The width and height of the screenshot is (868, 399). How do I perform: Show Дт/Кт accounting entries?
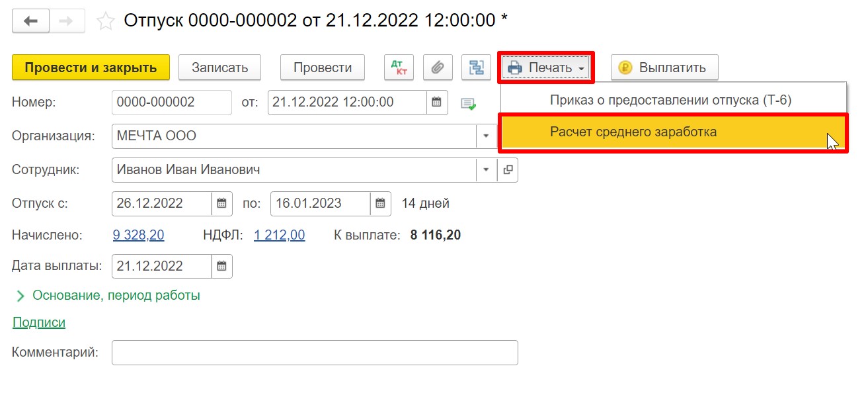(x=399, y=67)
